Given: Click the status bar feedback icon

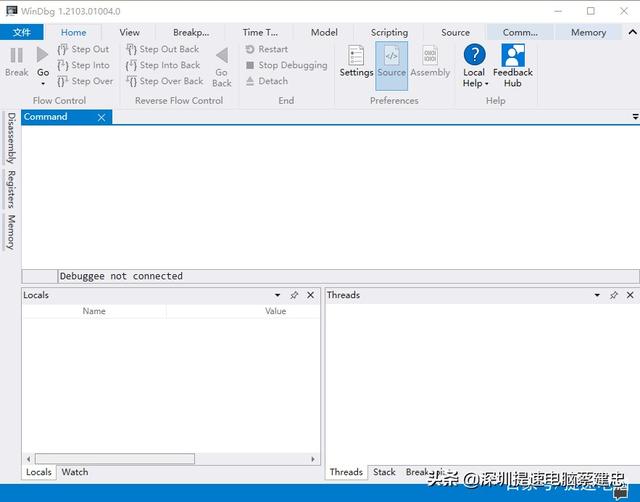Looking at the screenshot, I should [x=621, y=494].
